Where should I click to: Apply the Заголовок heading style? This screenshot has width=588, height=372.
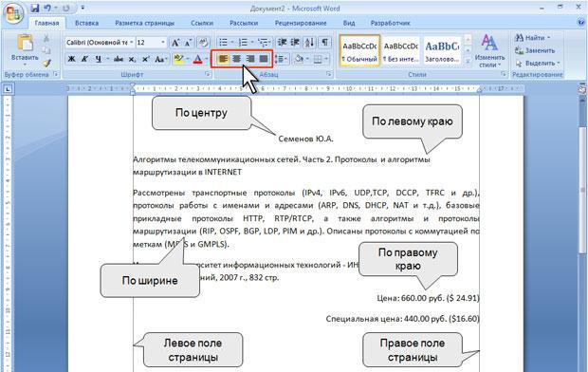(x=442, y=51)
